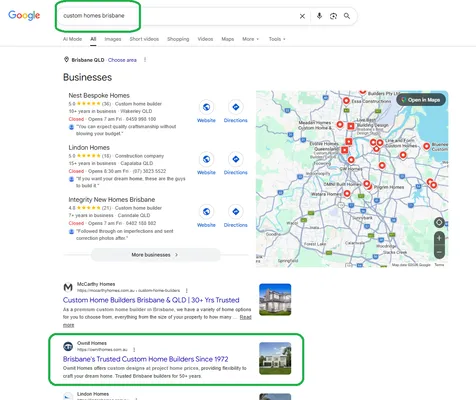Click the Website label under Lindon Homes globe
The width and height of the screenshot is (476, 400).
[206, 172]
